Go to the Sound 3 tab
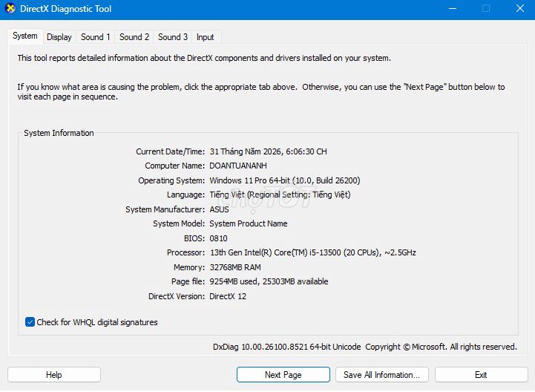The height and width of the screenshot is (392, 535). [173, 37]
